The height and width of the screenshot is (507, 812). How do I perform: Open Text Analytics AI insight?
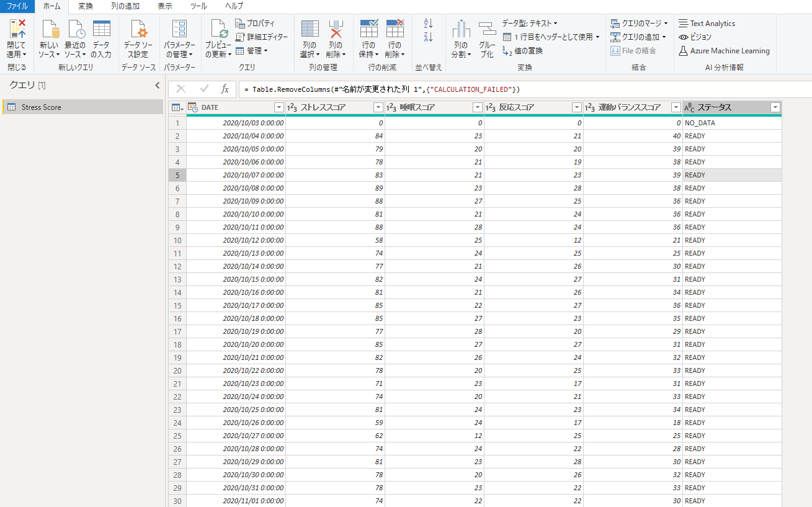pos(707,24)
